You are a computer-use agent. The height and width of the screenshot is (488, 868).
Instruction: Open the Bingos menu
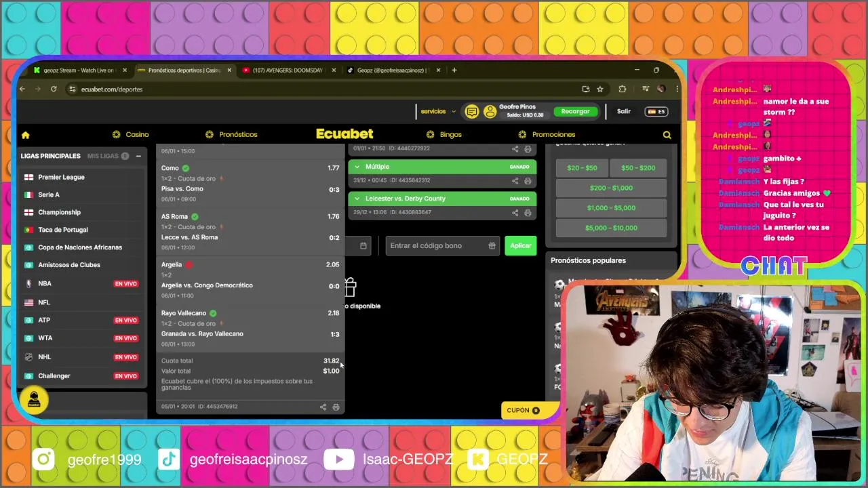[x=444, y=135]
